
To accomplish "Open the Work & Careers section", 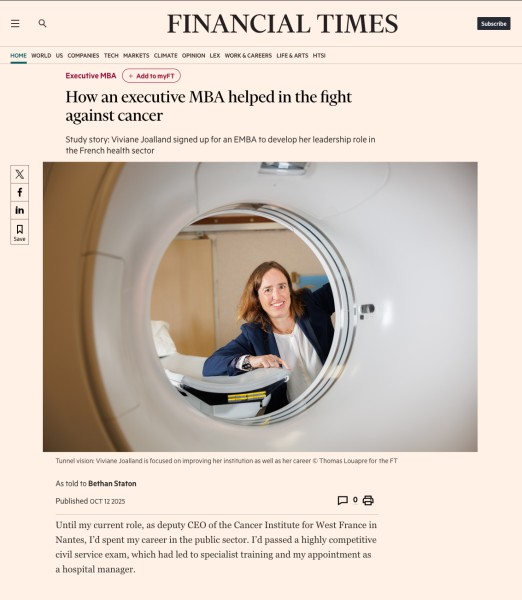I will [x=248, y=55].
